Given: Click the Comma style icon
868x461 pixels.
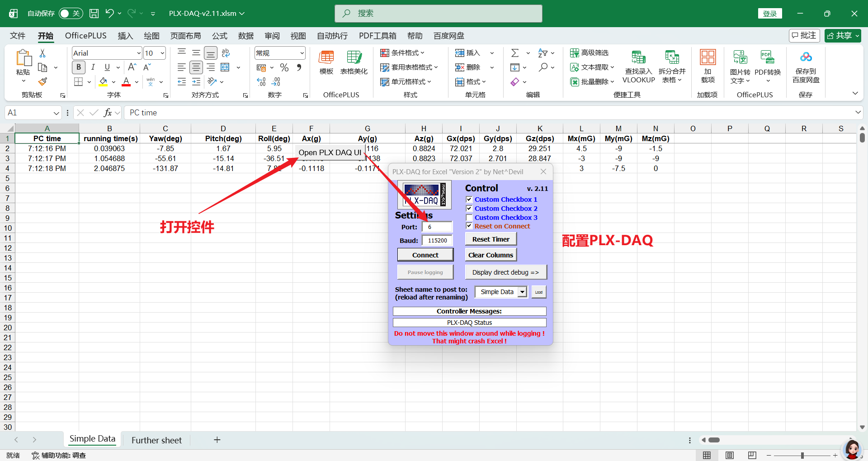Looking at the screenshot, I should click(299, 67).
